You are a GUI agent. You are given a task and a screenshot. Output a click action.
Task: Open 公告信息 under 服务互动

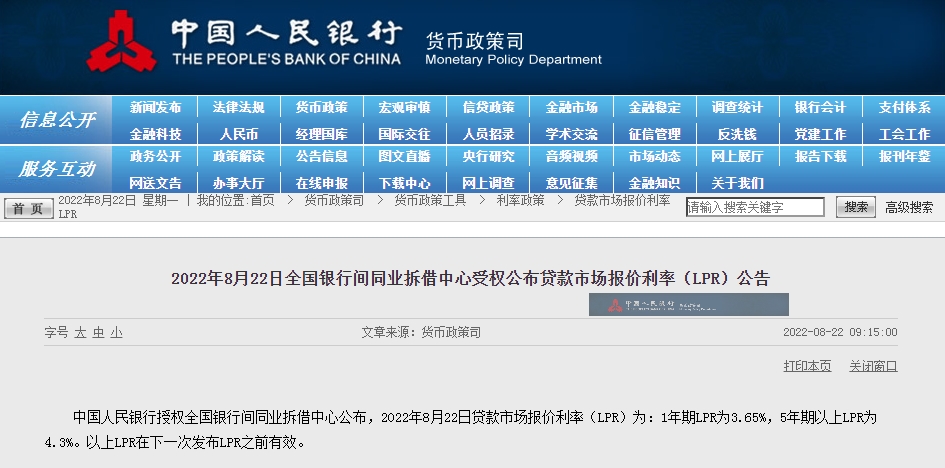[321, 156]
